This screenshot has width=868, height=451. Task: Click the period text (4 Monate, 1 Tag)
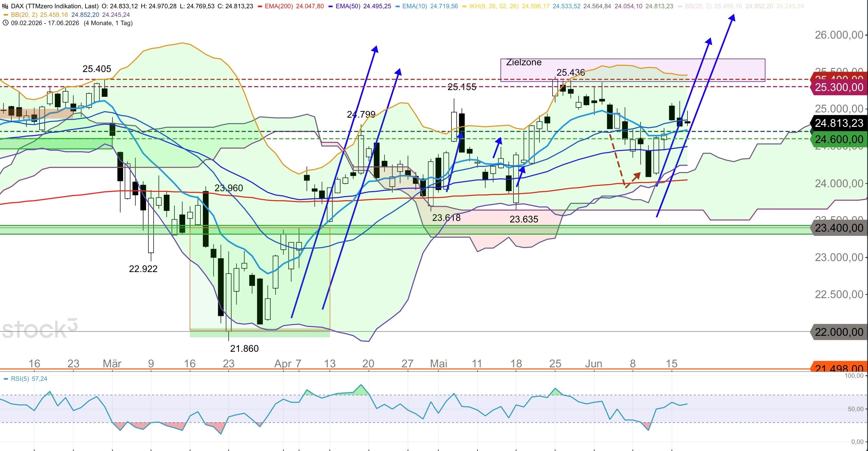pos(108,23)
